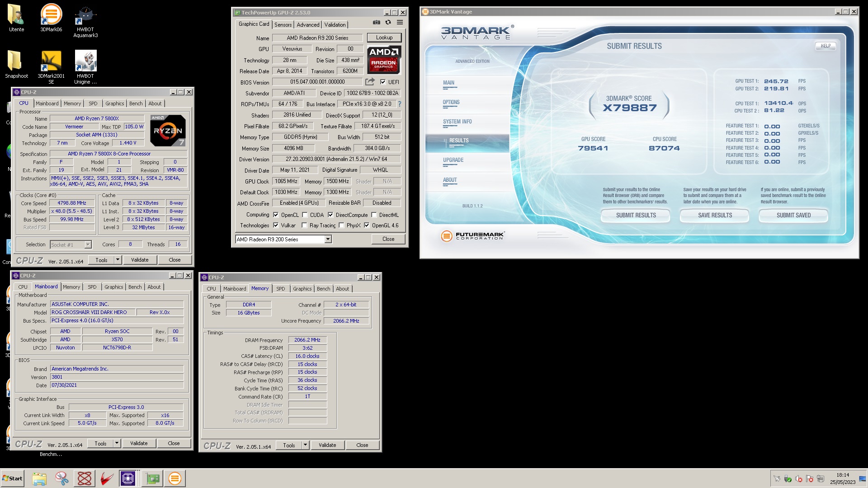
Task: Click the Bus Interface question mark icon
Action: click(399, 104)
